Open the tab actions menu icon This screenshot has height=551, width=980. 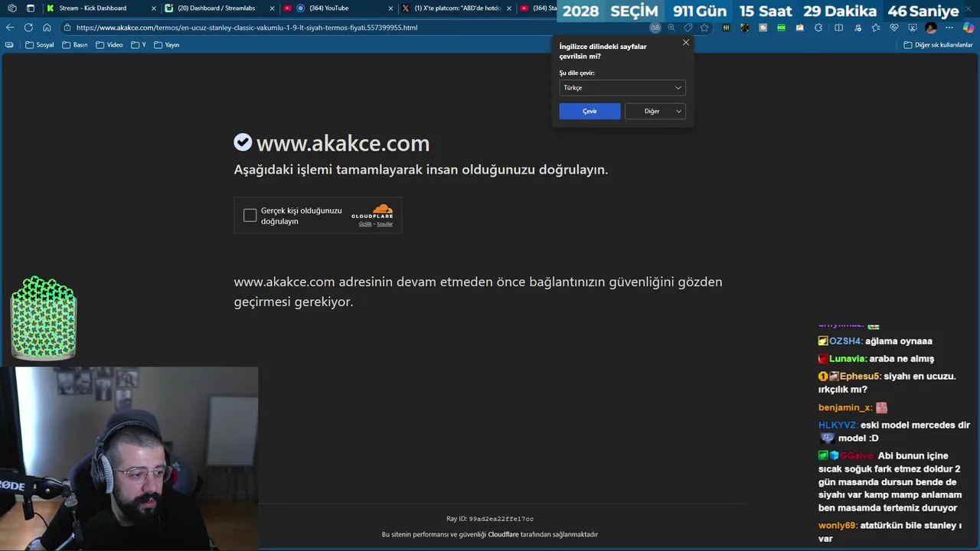[31, 8]
